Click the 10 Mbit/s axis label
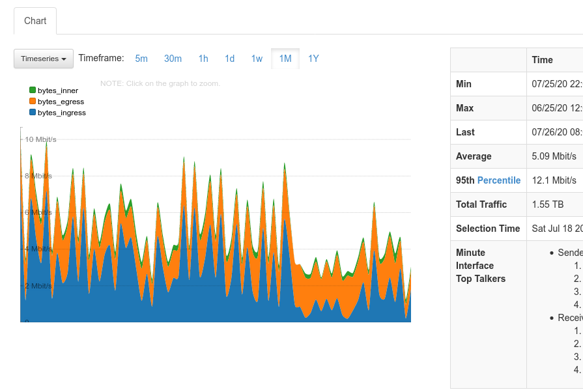The image size is (583, 392). [40, 139]
